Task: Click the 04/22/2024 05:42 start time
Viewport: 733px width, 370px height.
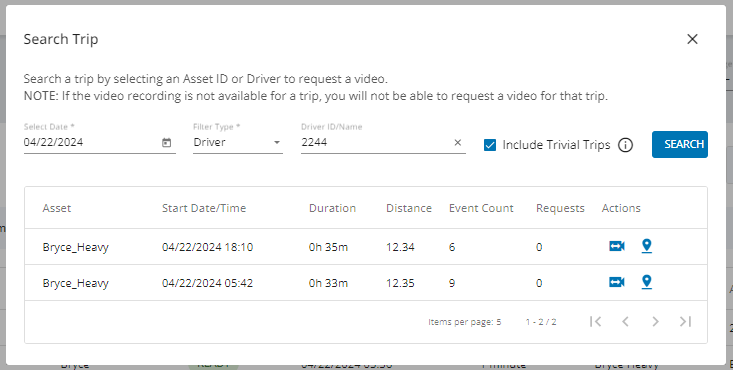Action: (x=208, y=283)
